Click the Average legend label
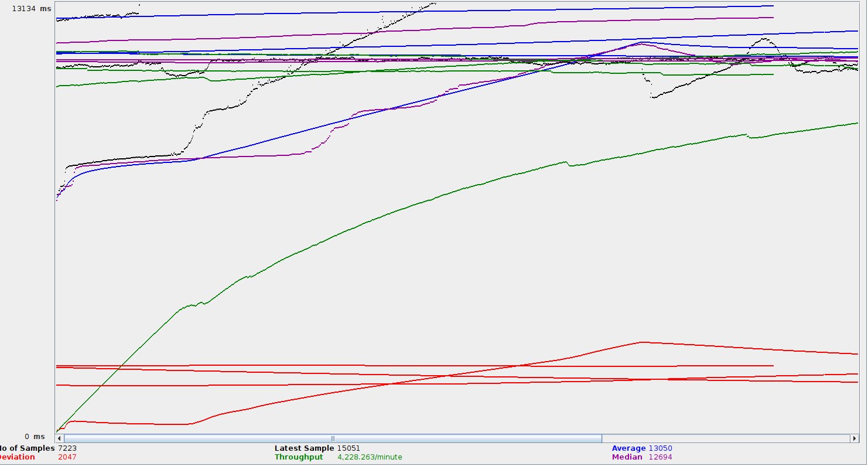This screenshot has width=868, height=466. (628, 448)
